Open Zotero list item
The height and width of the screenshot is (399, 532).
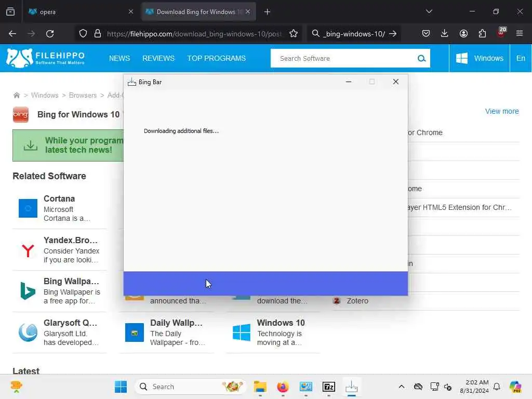pyautogui.click(x=357, y=301)
